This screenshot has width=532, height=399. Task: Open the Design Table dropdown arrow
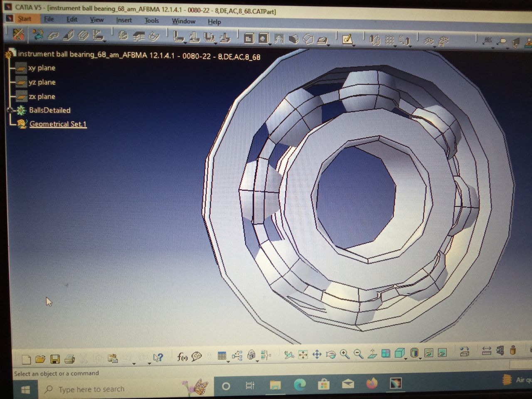point(228,362)
